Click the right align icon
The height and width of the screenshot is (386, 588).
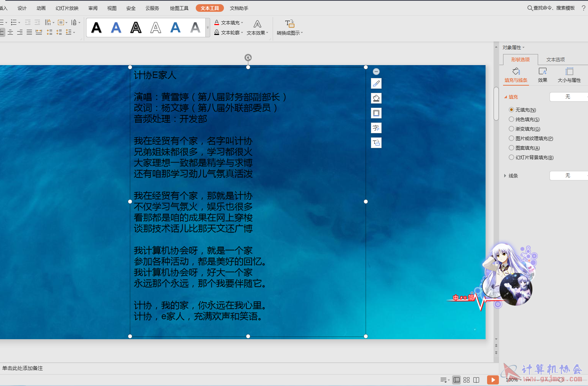click(20, 32)
